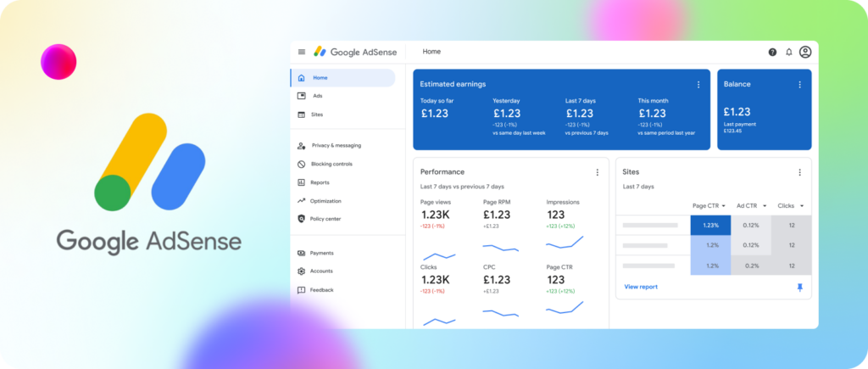Click the Reports chart icon
This screenshot has height=369, width=868.
301,182
